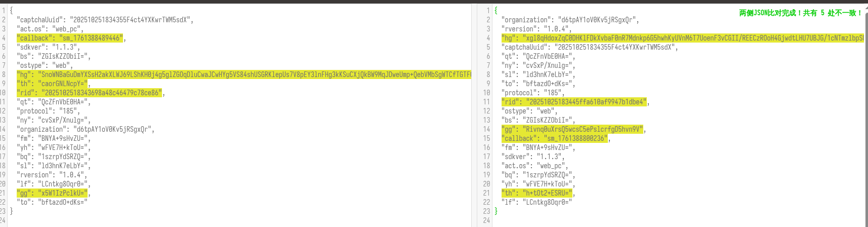Select the right pane highlighted "rid" line

coord(574,102)
